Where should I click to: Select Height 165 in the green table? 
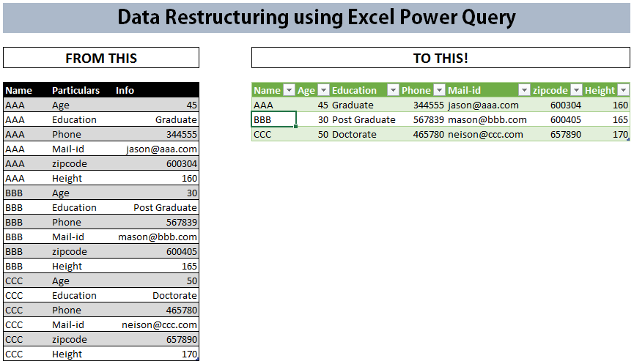click(x=620, y=119)
